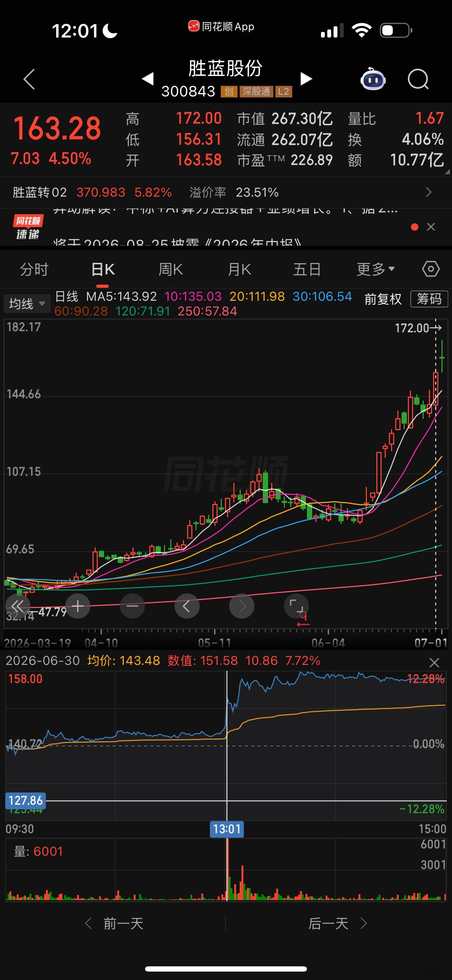Select the 五日 tab
The height and width of the screenshot is (980, 452).
(307, 269)
